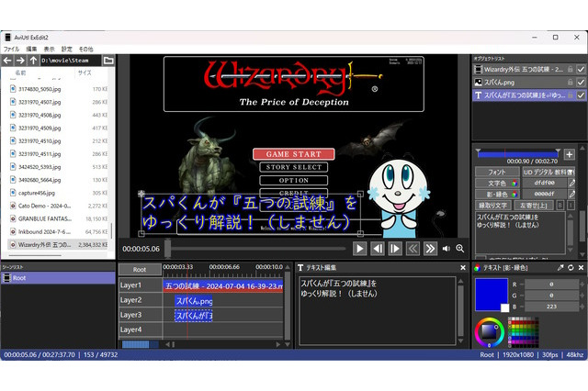Click inside the テキスト編集 text area
The image size is (588, 391).
378,310
